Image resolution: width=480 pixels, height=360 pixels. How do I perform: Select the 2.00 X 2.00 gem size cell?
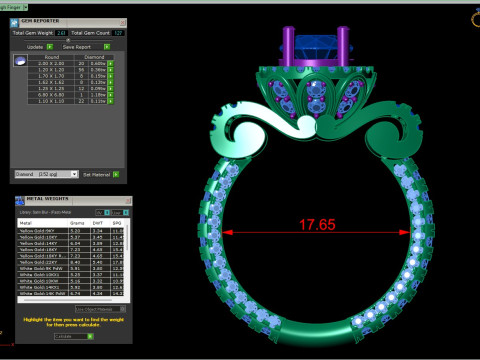pyautogui.click(x=51, y=63)
